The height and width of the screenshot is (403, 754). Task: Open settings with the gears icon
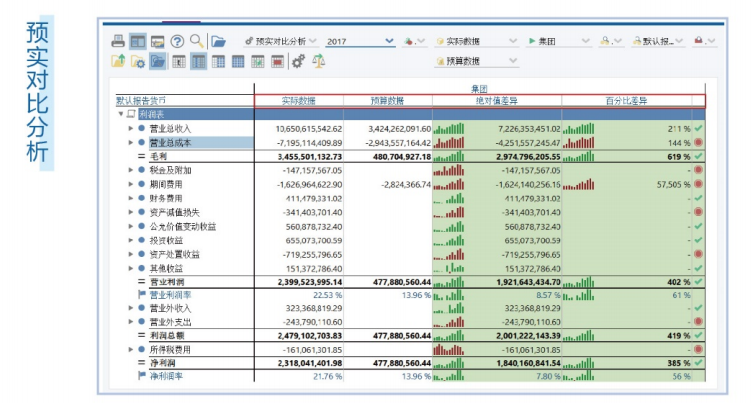(x=298, y=61)
